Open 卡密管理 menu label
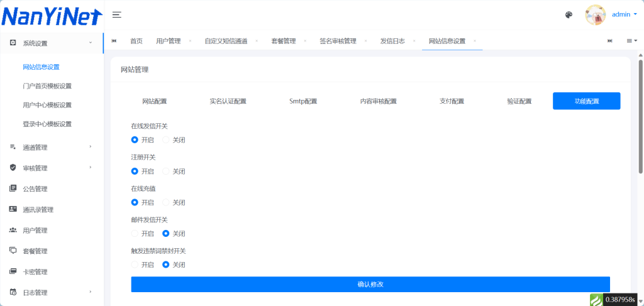This screenshot has width=644, height=306. tap(35, 272)
